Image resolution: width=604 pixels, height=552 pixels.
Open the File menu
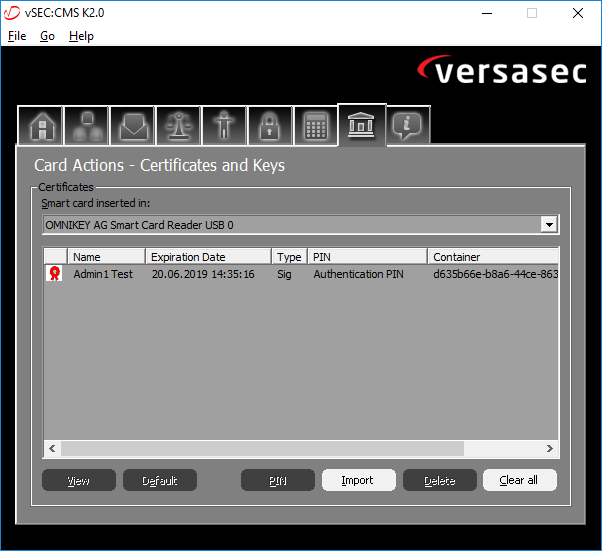pyautogui.click(x=17, y=36)
